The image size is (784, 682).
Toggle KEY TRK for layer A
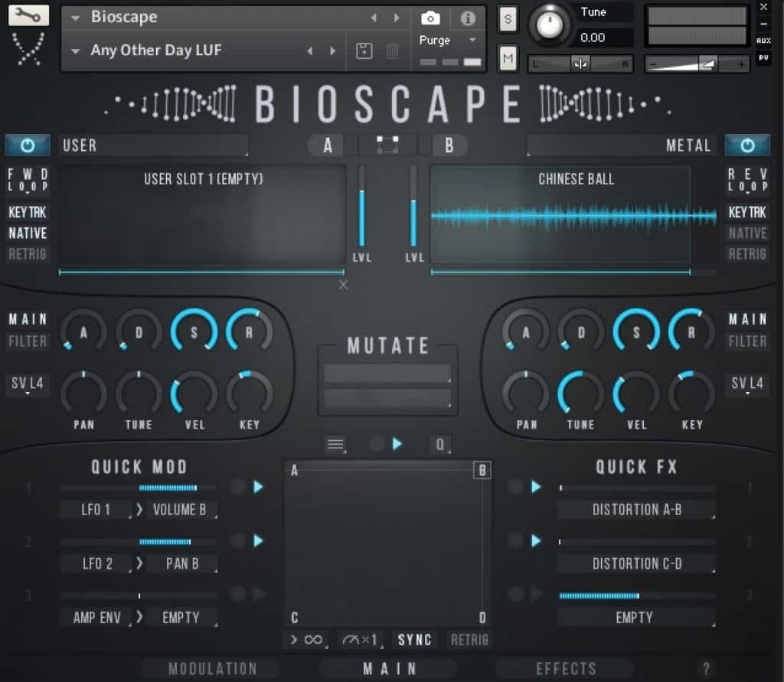pos(28,213)
